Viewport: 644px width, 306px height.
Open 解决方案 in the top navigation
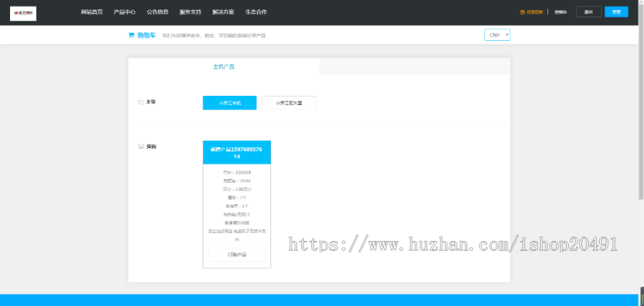[223, 12]
